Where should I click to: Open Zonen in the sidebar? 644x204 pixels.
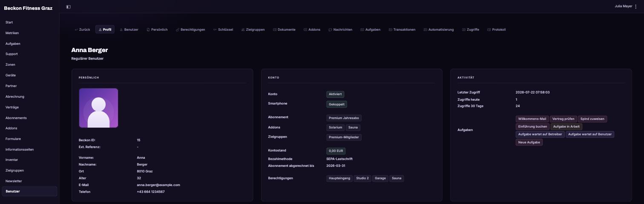29,64
